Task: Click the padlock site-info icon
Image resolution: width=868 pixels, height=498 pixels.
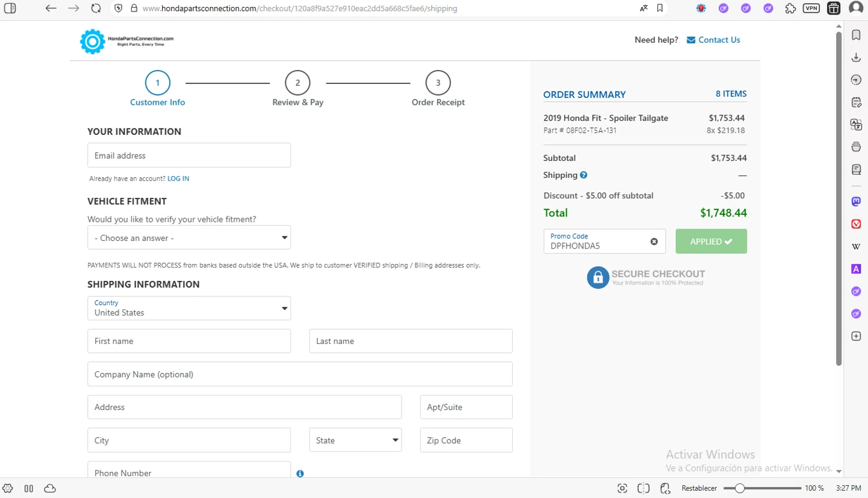Action: (x=134, y=8)
